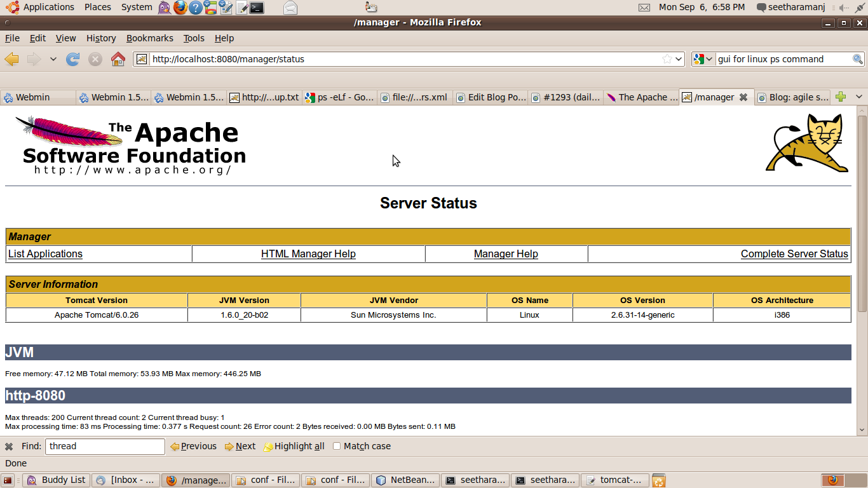Click the Forward navigation arrow
Screen dimensions: 868x488
click(x=34, y=59)
